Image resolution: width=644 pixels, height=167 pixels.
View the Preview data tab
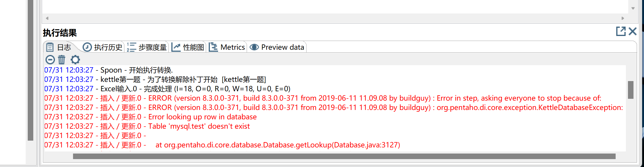point(277,47)
